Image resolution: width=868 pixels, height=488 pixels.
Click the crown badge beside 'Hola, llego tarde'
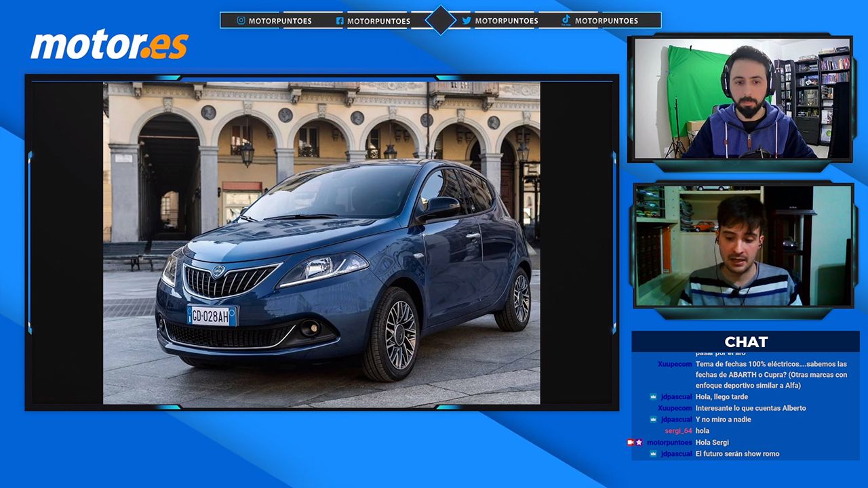pyautogui.click(x=654, y=396)
